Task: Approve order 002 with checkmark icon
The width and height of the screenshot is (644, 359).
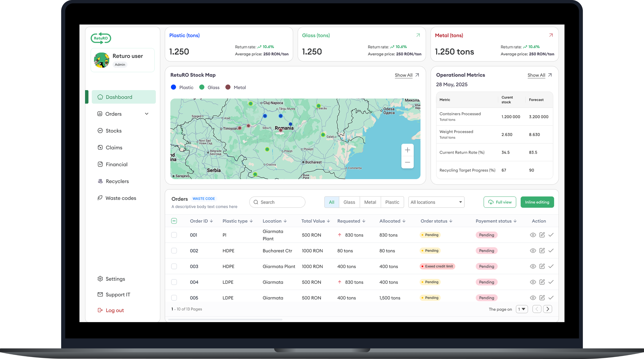Action: tap(551, 251)
